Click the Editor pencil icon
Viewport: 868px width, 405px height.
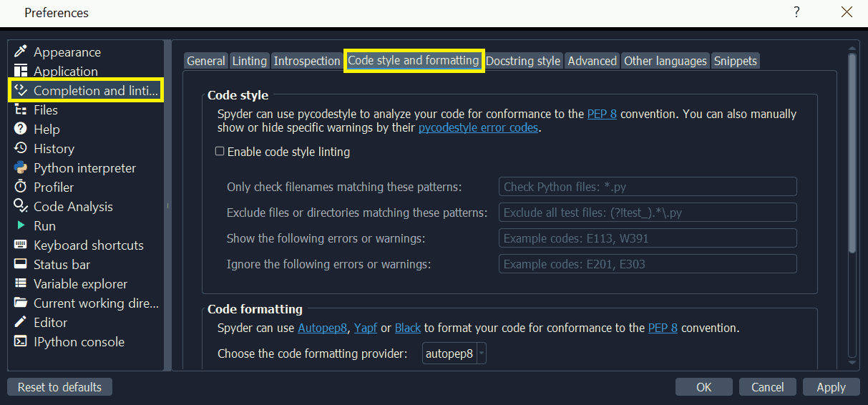pos(21,322)
